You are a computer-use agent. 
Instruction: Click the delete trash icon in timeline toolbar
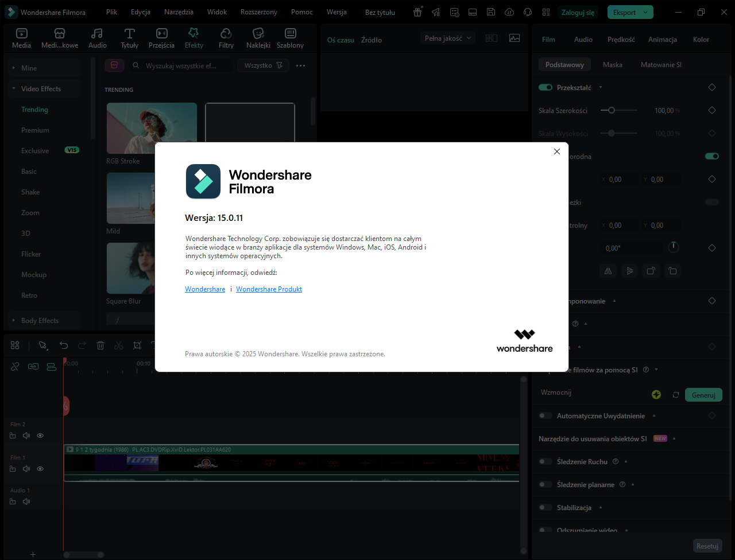[100, 345]
